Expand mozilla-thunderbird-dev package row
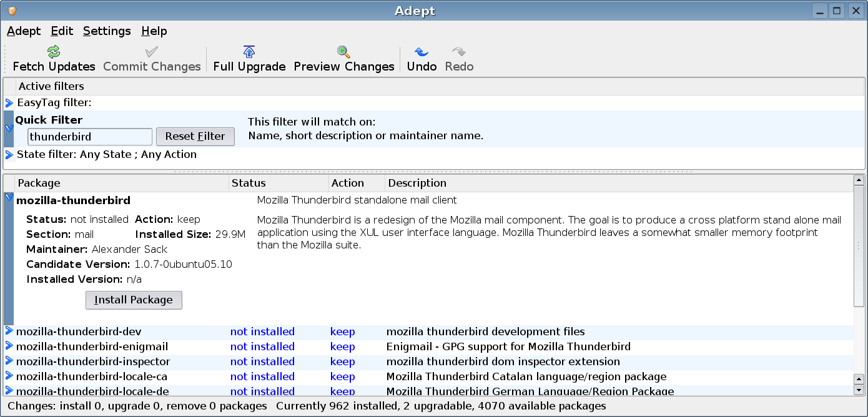 pos(9,331)
